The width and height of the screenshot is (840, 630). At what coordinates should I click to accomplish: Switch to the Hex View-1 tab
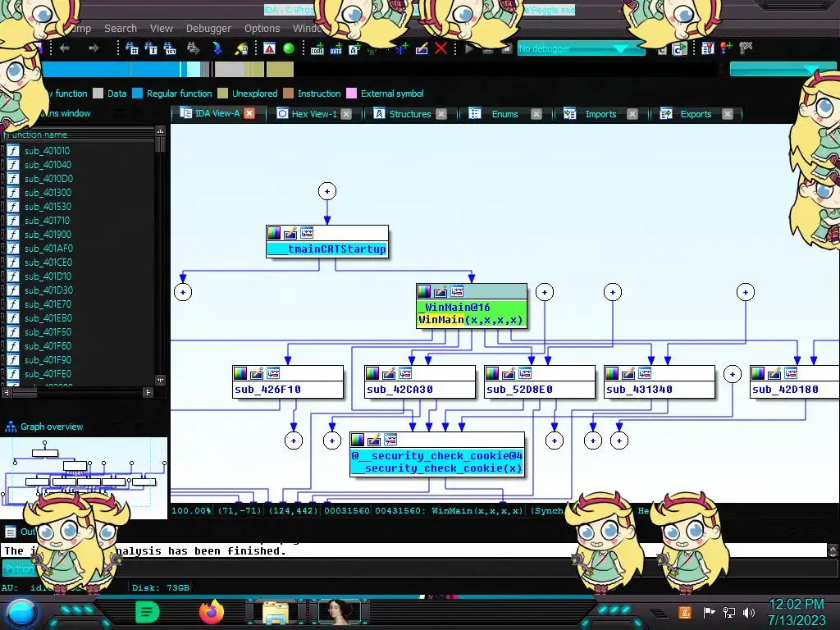coord(314,113)
